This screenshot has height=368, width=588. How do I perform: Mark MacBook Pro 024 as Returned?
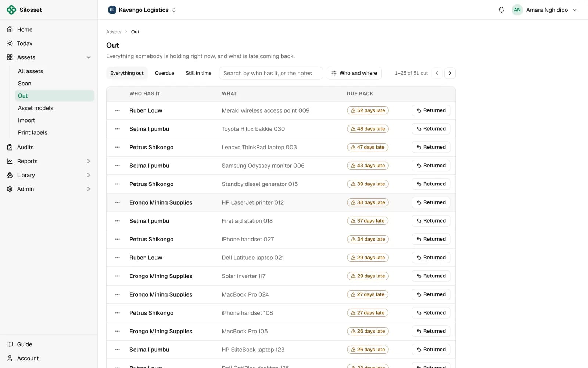[431, 294]
